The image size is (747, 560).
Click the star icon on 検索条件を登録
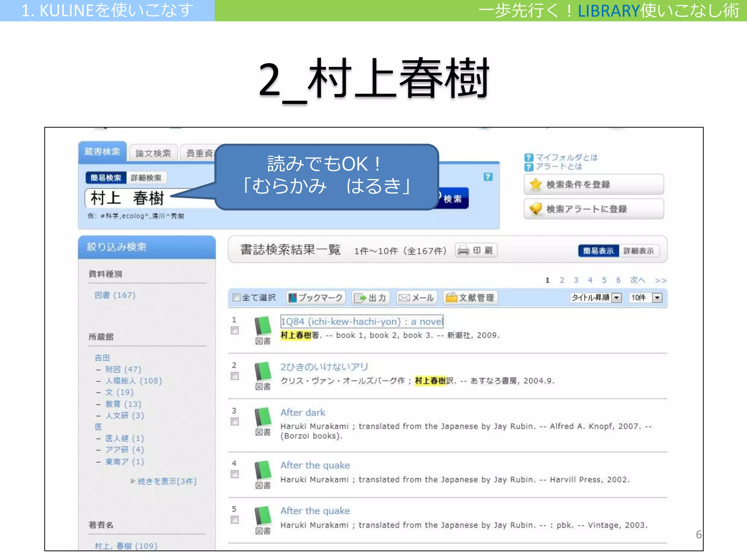click(x=535, y=184)
